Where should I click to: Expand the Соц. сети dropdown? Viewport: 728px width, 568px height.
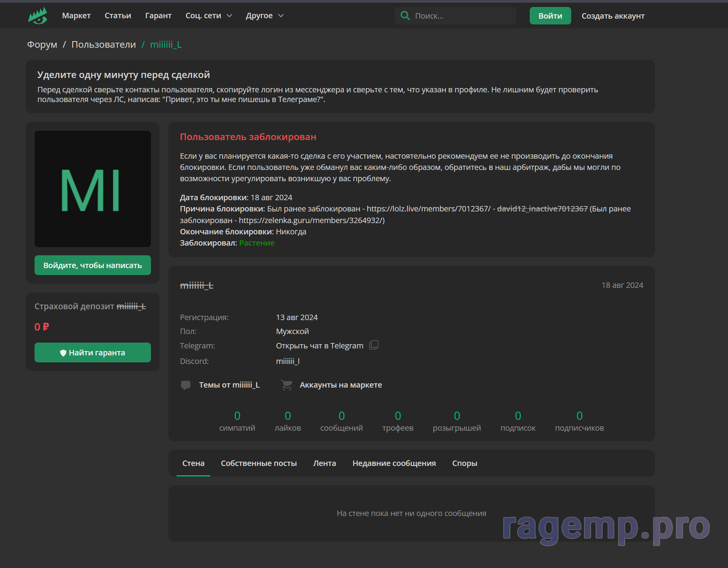coord(208,16)
